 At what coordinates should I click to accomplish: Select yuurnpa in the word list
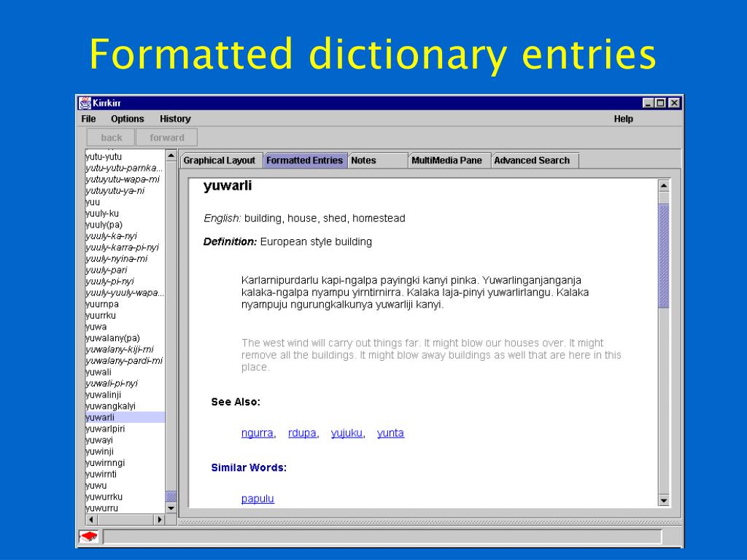point(125,304)
